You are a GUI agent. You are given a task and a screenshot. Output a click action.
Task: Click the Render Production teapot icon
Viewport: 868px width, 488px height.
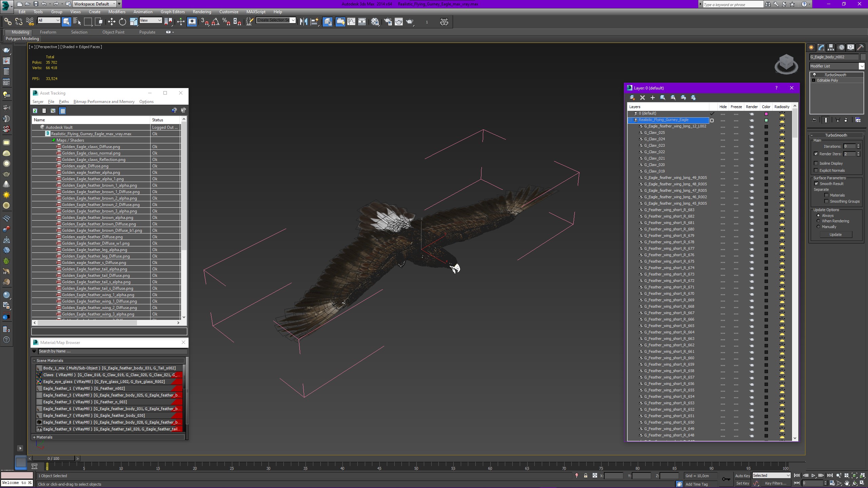tap(410, 22)
